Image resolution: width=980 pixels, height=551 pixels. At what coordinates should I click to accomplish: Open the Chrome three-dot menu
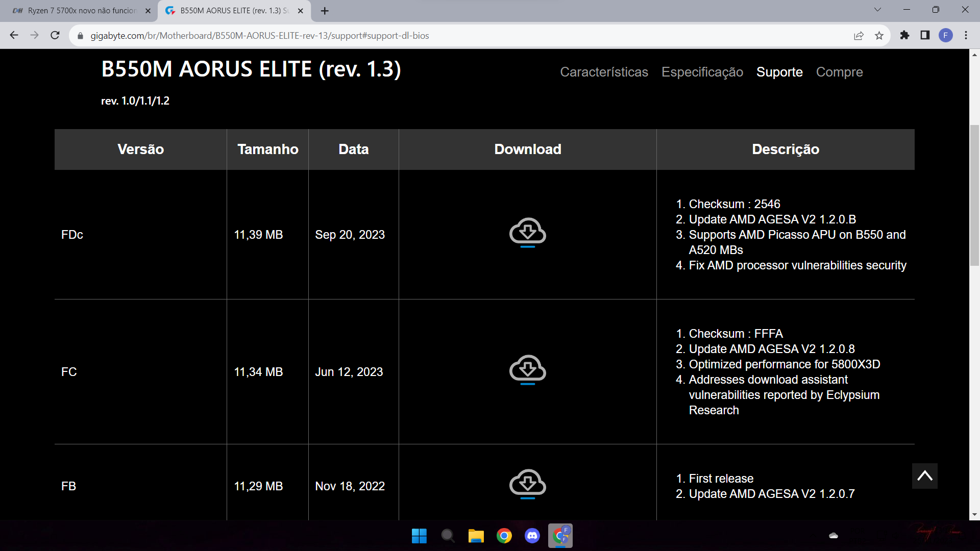966,35
